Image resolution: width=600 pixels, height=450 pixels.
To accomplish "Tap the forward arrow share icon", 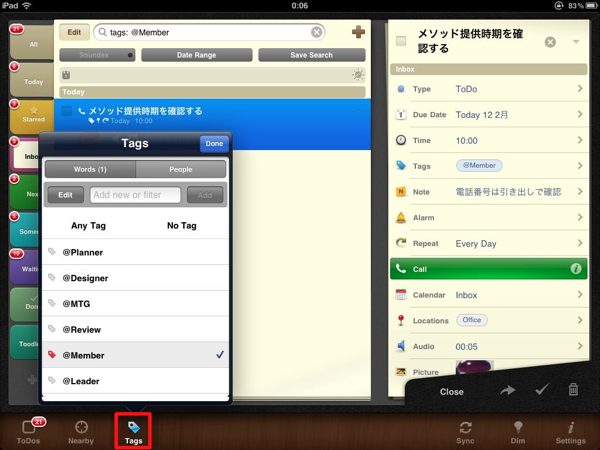I will [x=507, y=390].
